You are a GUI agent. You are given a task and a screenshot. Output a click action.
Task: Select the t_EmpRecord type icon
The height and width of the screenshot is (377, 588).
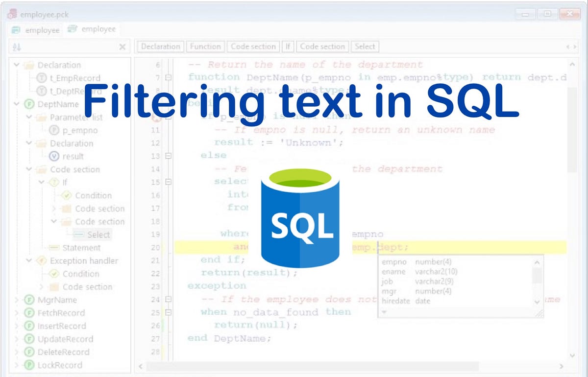(41, 78)
